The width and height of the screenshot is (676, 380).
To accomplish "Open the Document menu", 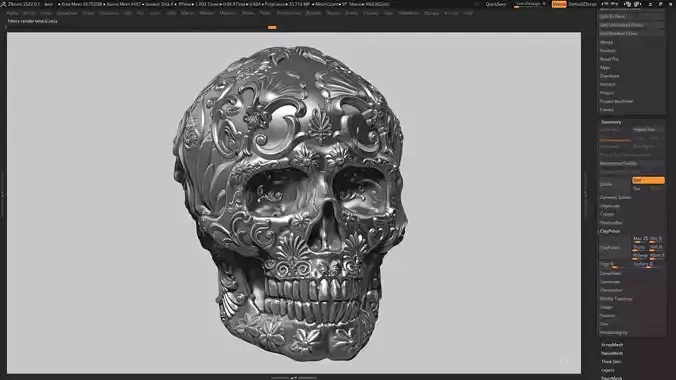I will [67, 13].
